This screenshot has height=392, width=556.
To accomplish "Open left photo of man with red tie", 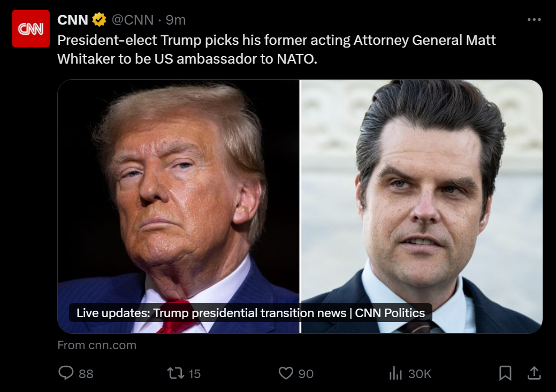I will pos(178,206).
